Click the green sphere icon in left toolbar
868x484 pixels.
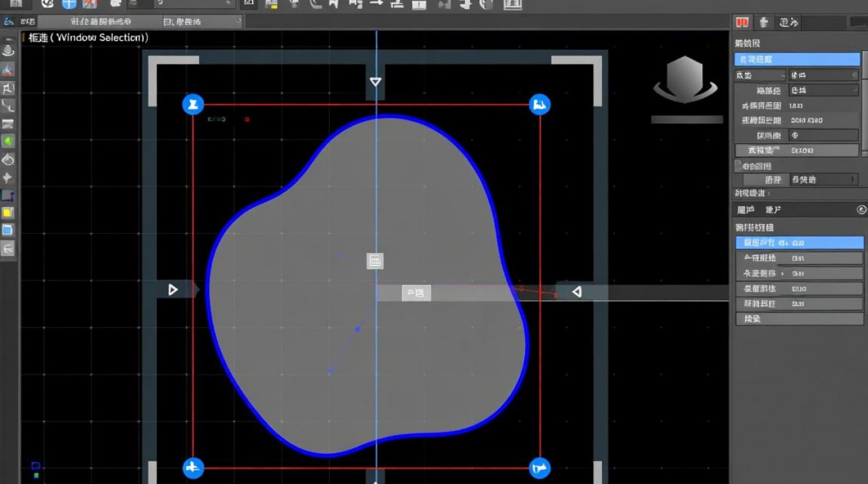(8, 141)
